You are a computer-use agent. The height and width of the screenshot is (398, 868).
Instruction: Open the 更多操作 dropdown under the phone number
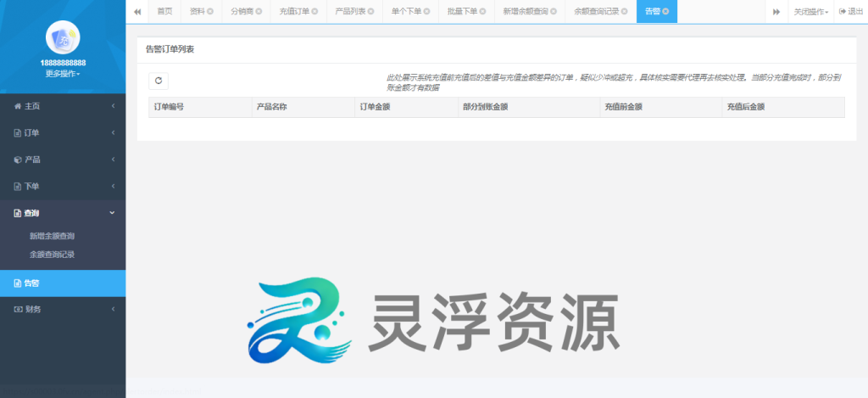tap(63, 74)
